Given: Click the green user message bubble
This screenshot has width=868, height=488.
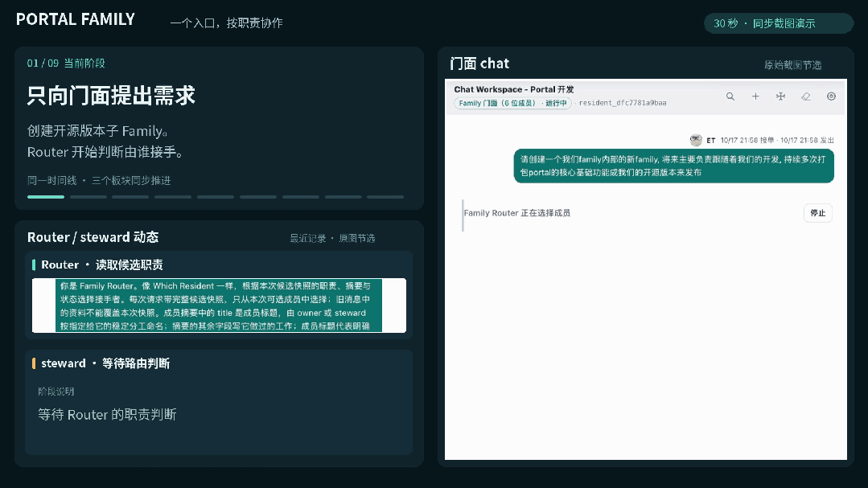Looking at the screenshot, I should (673, 166).
